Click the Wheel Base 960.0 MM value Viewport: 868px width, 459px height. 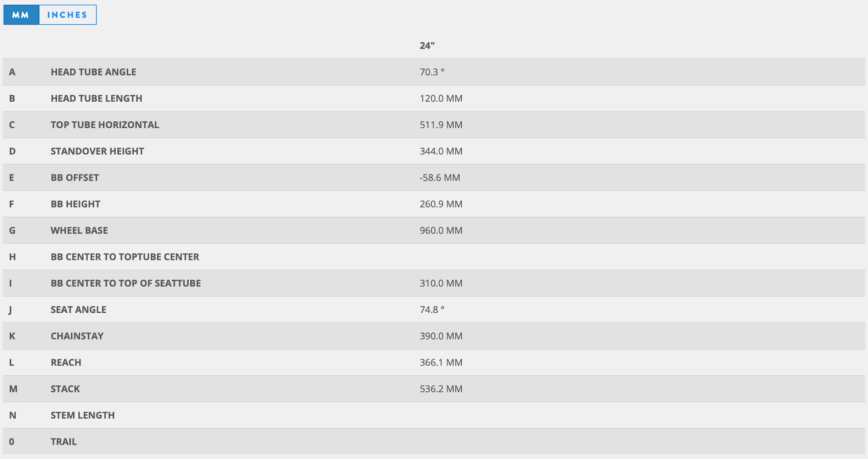click(441, 231)
